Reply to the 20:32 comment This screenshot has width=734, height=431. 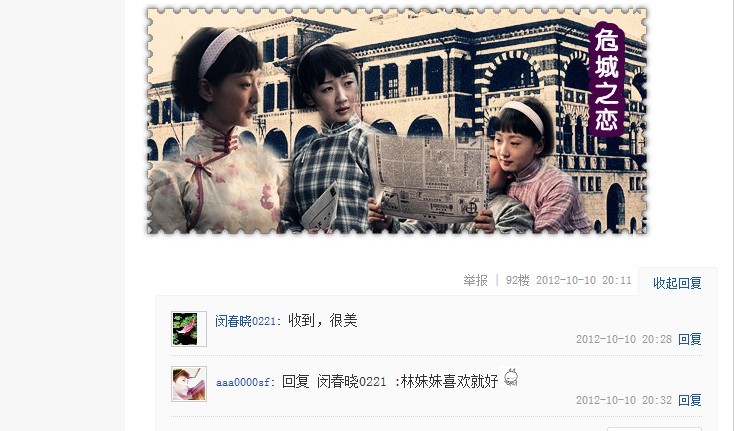[x=690, y=400]
